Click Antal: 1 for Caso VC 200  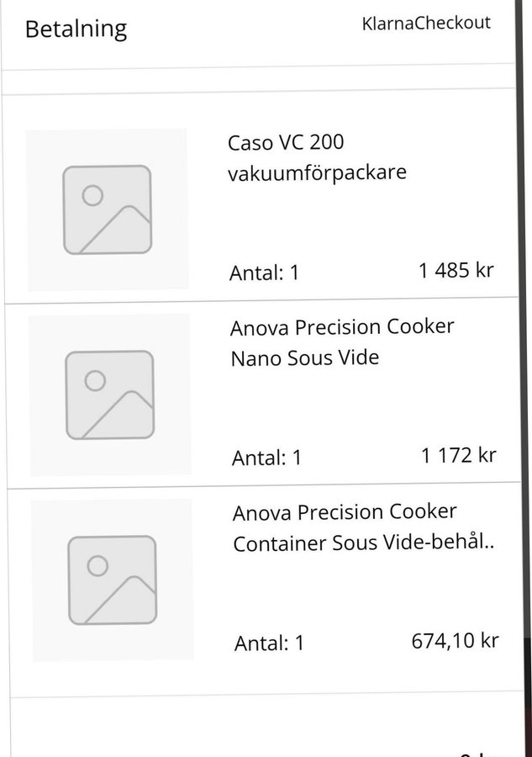(x=264, y=273)
